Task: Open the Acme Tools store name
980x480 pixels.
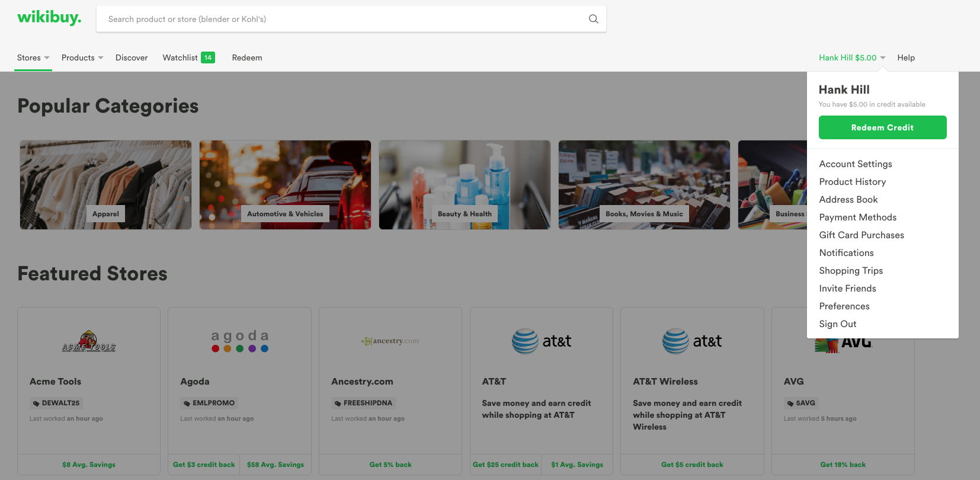Action: [x=55, y=382]
